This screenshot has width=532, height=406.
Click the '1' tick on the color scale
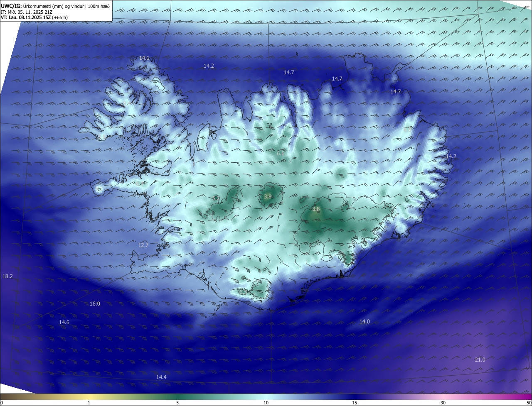tap(89, 403)
